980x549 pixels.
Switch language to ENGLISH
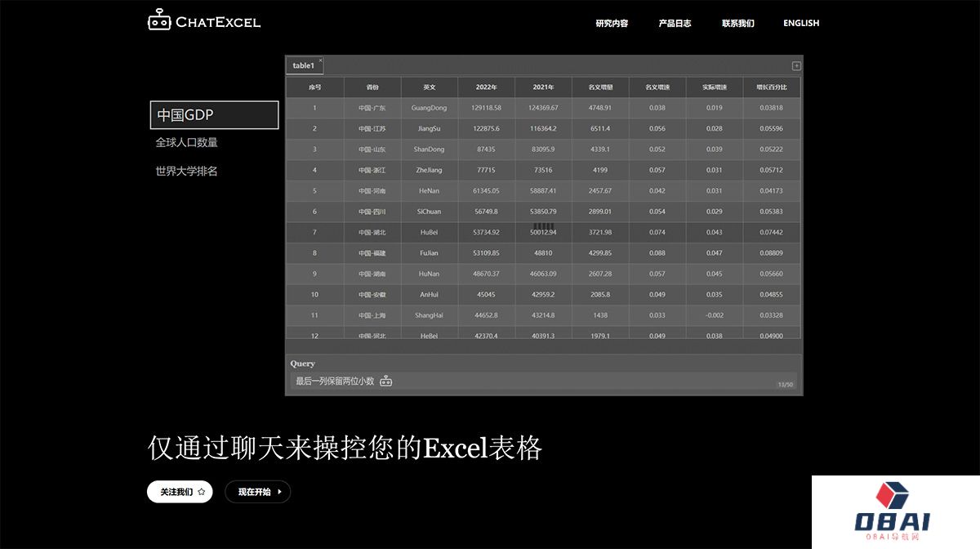[801, 23]
